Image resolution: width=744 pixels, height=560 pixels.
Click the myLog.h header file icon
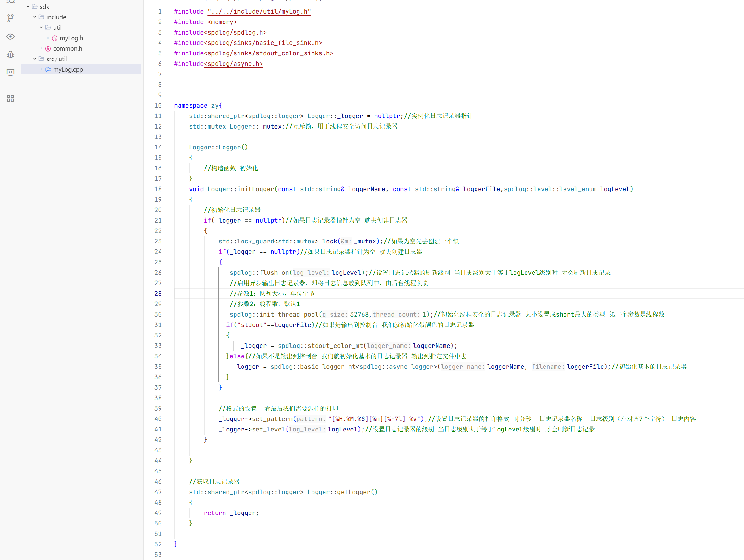pos(54,38)
